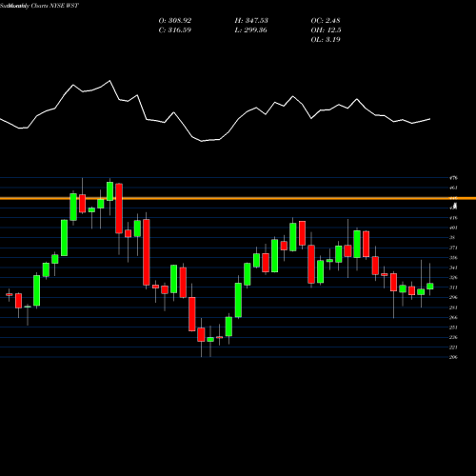This screenshot has width=476, height=476.
Task: Click the 416 price axis label
Action: coord(454,218)
